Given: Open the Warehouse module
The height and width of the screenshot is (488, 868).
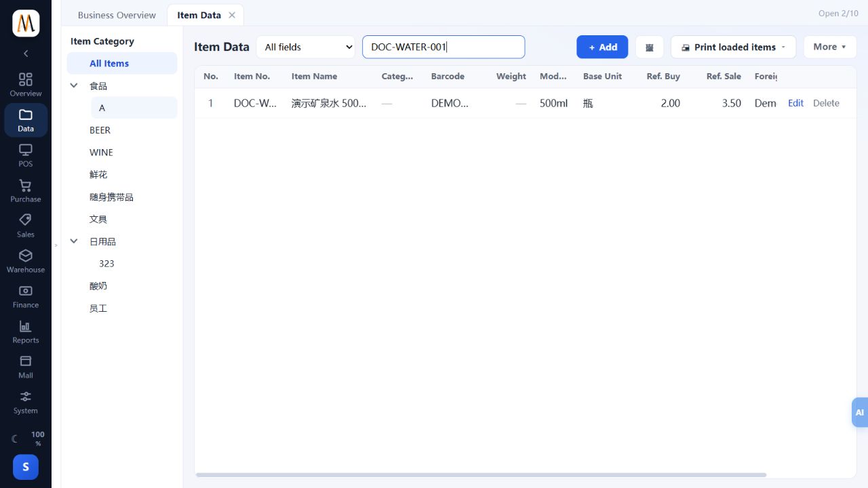Looking at the screenshot, I should click(26, 261).
